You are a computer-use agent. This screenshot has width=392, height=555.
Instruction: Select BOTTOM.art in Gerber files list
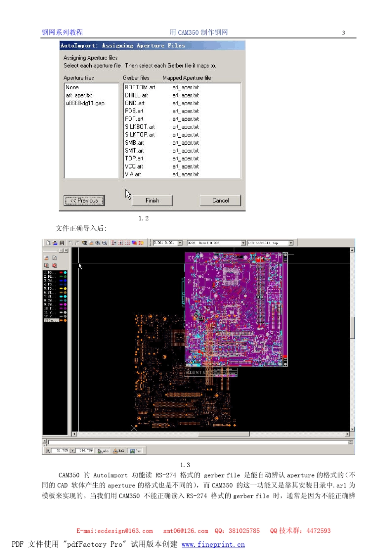coord(140,87)
